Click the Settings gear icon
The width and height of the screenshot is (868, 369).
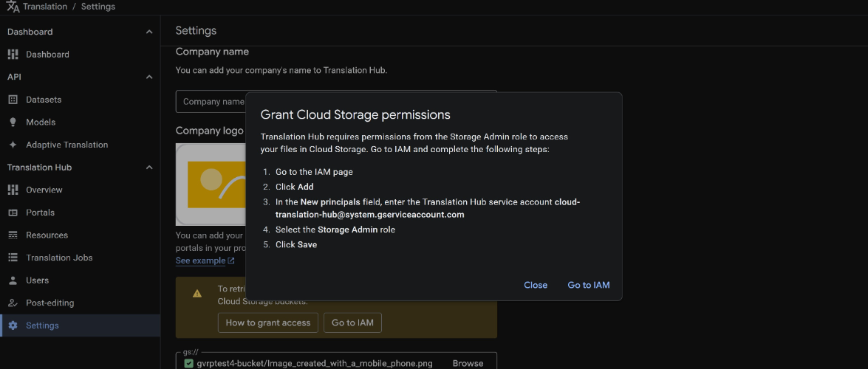(13, 325)
